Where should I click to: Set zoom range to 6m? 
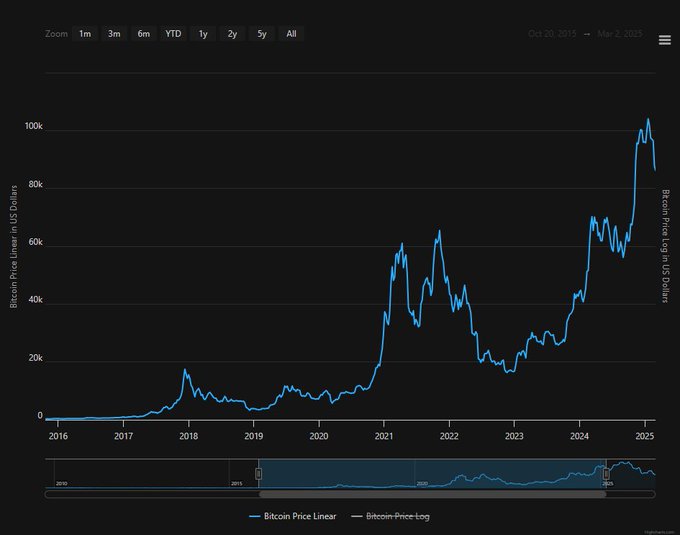[144, 34]
